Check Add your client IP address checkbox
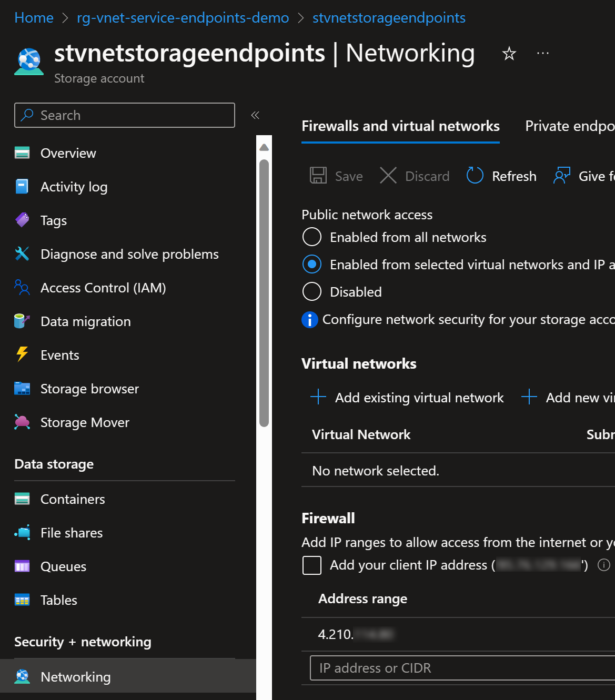Screen dimensions: 615x700 click(x=312, y=565)
